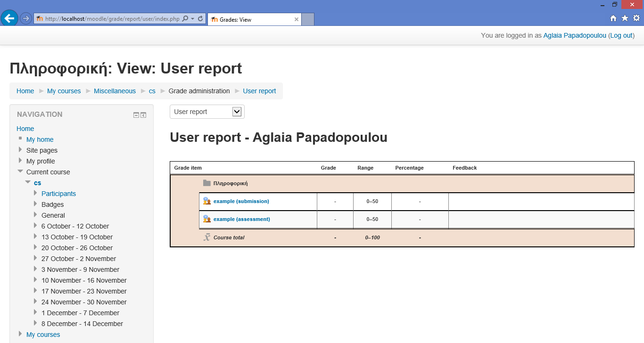Click the Πληροφορική category folder icon
Screen dimensions: 644x343
pos(206,183)
